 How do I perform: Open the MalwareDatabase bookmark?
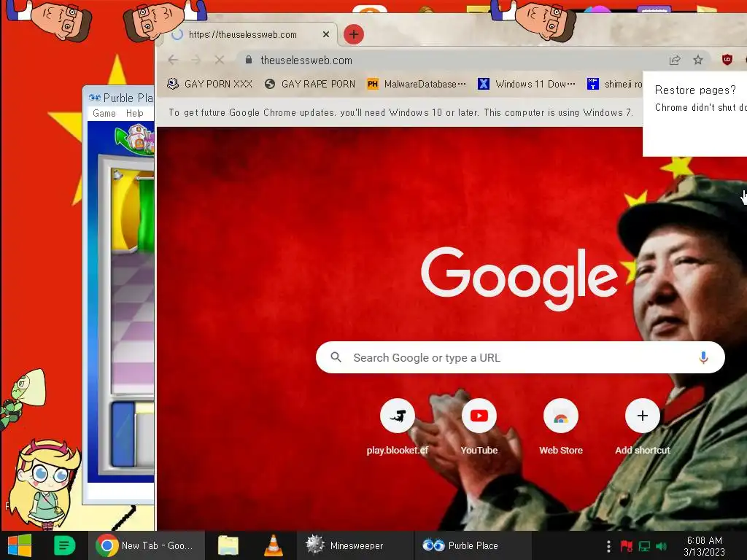417,85
